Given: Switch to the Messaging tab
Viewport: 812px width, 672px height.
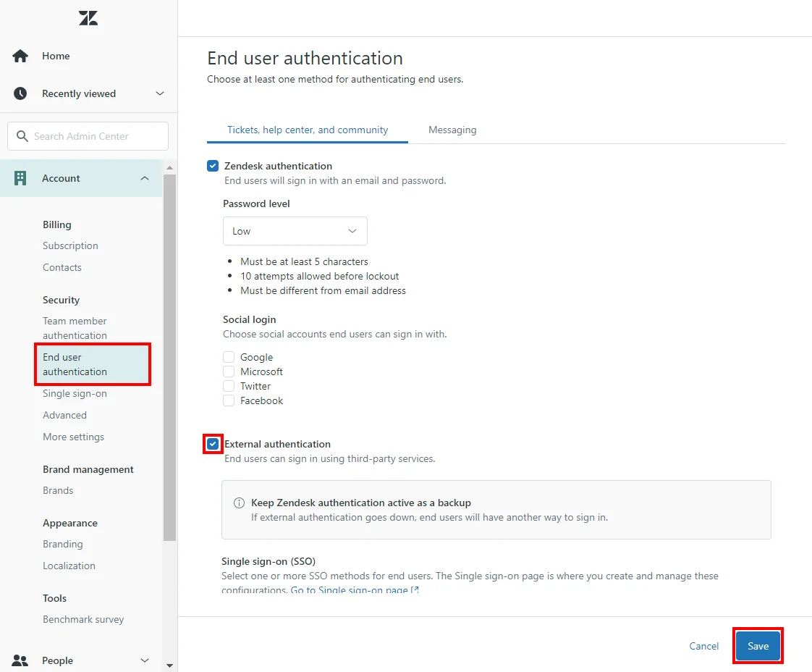Looking at the screenshot, I should 452,130.
